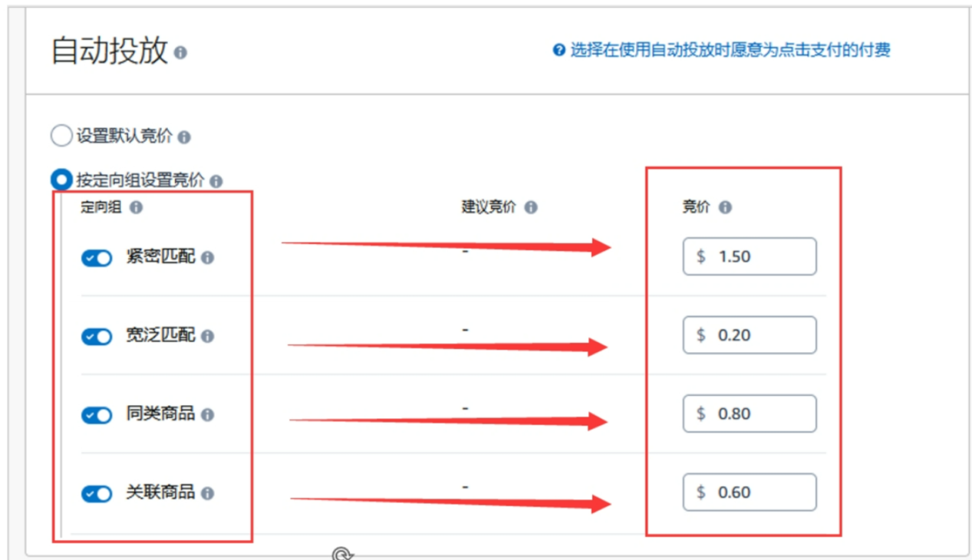Viewport: 972px width, 560px height.
Task: Show the info tooltip for 关联商品
Action: [x=207, y=493]
